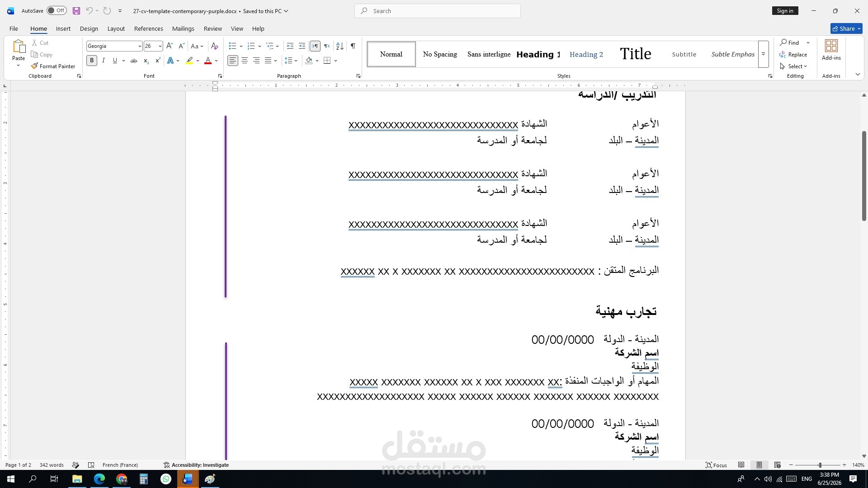Click the Replace button
Viewport: 868px width, 488px height.
click(x=793, y=54)
